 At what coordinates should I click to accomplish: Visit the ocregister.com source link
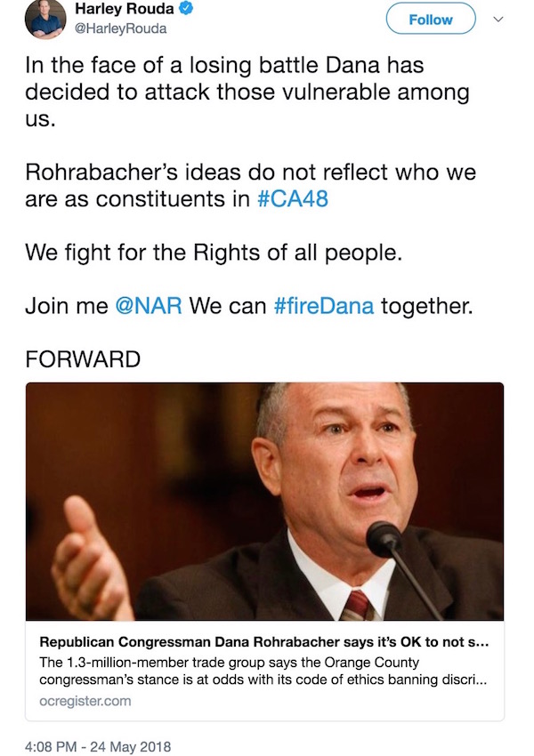click(85, 701)
